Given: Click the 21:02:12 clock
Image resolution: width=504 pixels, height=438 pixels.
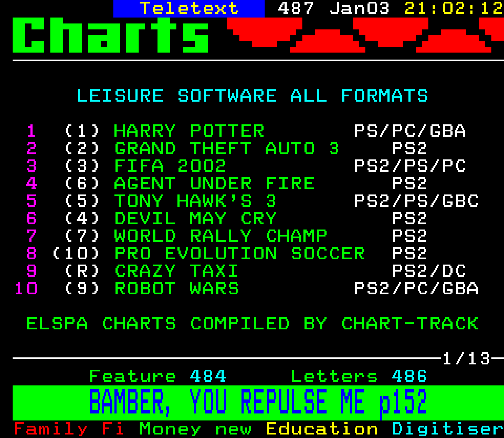Looking at the screenshot, I should pos(454,8).
